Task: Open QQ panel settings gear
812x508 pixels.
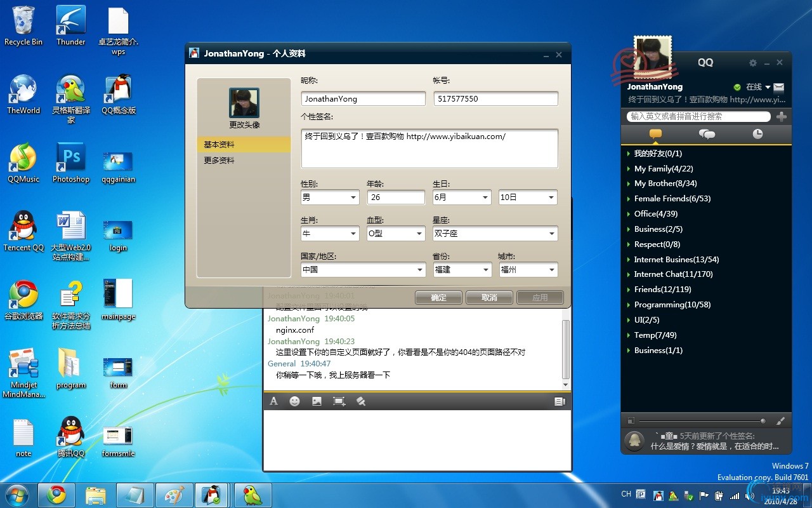Action: tap(753, 63)
